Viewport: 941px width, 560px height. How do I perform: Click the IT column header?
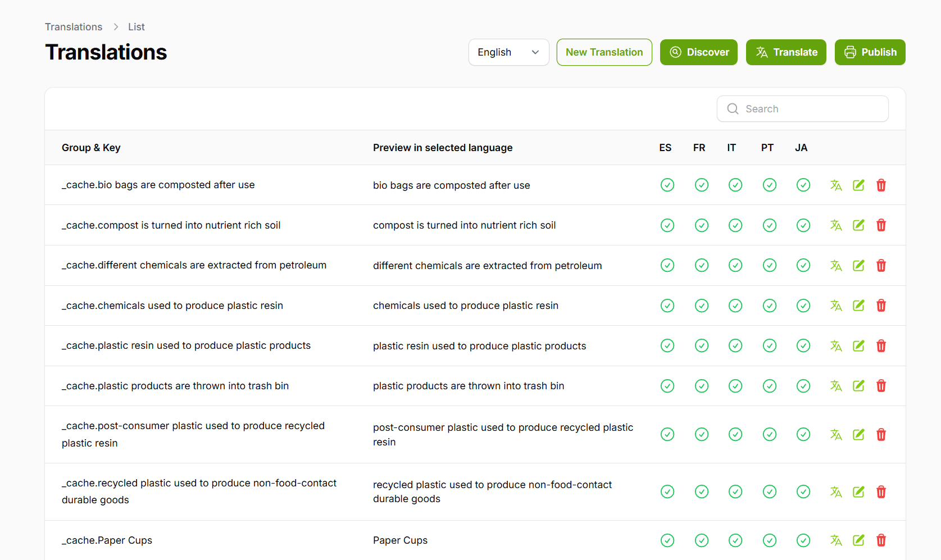pos(731,148)
